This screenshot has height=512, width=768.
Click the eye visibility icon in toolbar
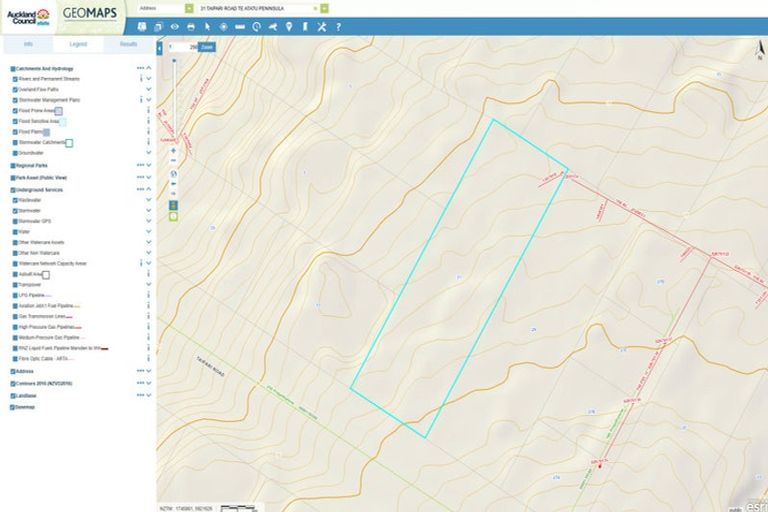tap(175, 26)
